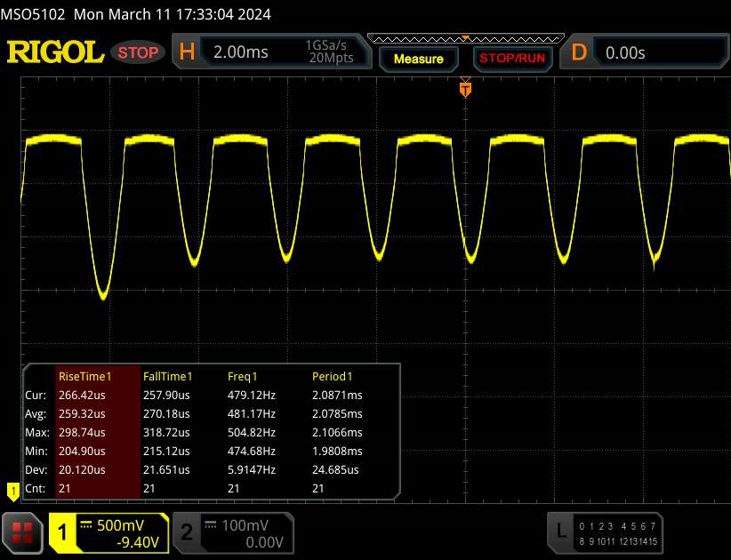The width and height of the screenshot is (731, 560).
Task: Click FallTime1 max value 318.72us
Action: (x=166, y=432)
